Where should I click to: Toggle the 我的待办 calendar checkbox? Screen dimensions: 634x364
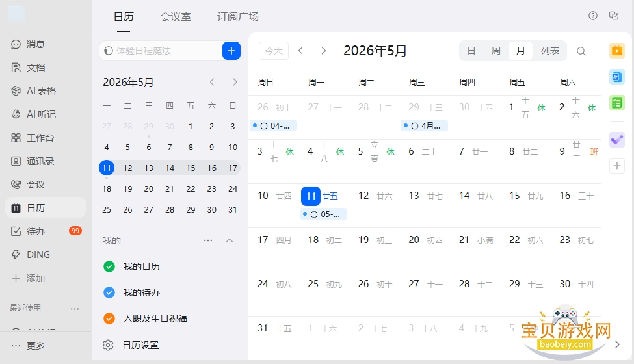coord(109,292)
